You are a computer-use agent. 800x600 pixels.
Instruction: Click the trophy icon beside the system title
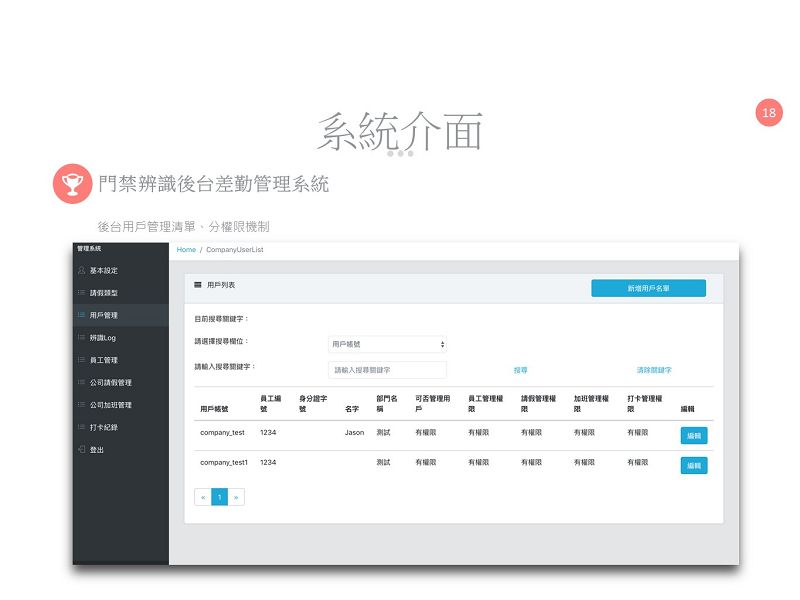point(72,184)
